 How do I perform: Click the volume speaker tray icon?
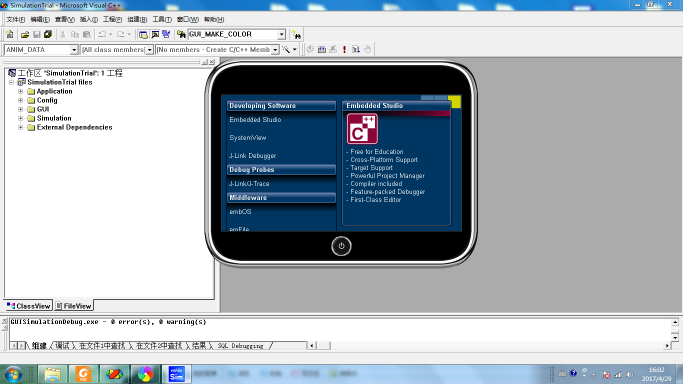(629, 374)
